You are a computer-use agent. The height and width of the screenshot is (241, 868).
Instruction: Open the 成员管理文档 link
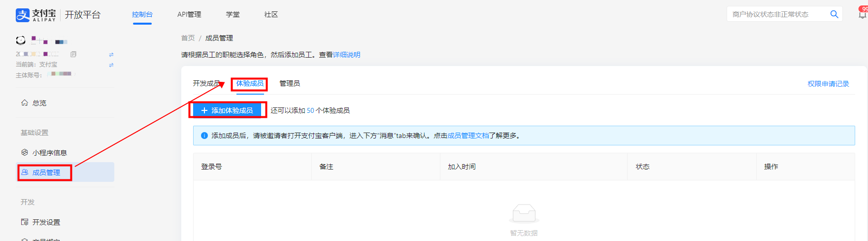(x=468, y=136)
